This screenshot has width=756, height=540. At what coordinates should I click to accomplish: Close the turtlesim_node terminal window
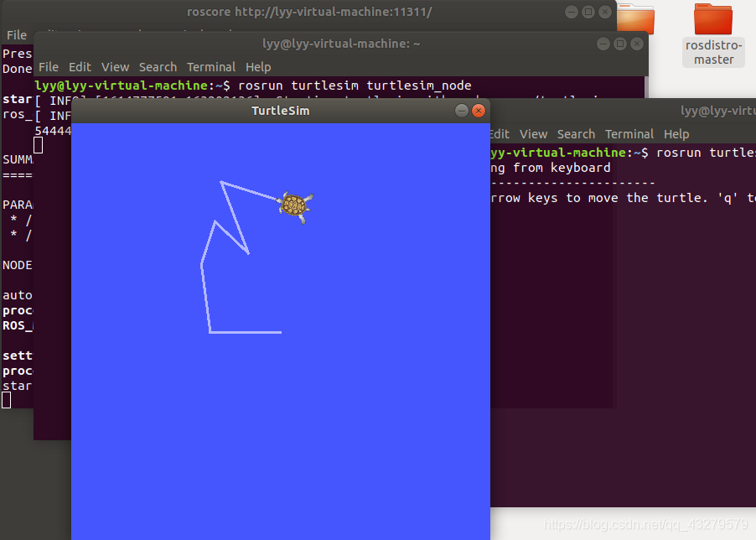pyautogui.click(x=637, y=44)
